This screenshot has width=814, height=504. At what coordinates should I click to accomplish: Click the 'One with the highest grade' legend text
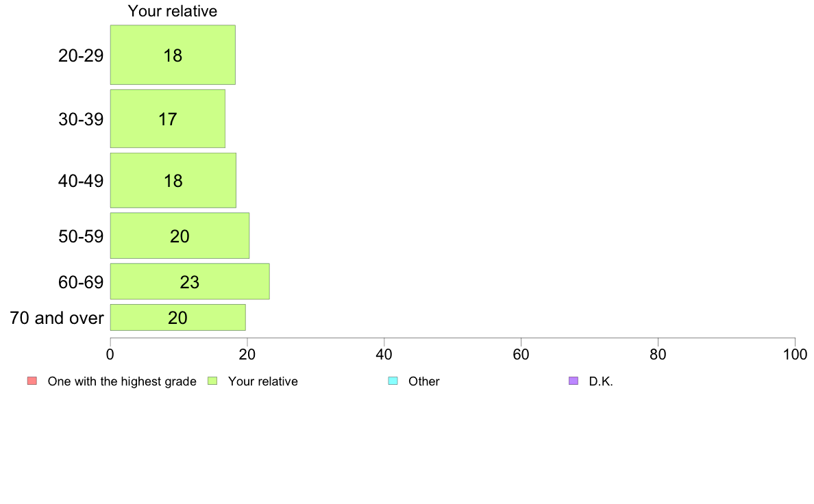[122, 381]
